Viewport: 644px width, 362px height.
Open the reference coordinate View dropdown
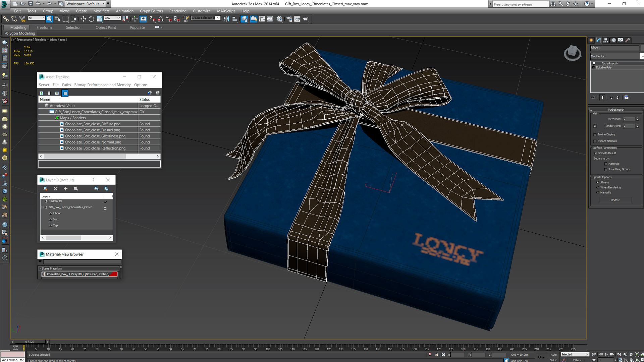112,18
